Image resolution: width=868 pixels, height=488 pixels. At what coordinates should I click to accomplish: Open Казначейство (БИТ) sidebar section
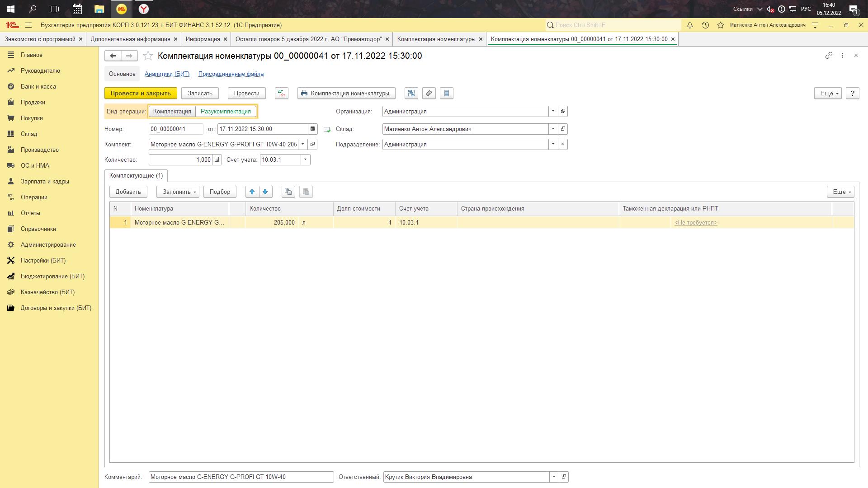[x=47, y=292]
